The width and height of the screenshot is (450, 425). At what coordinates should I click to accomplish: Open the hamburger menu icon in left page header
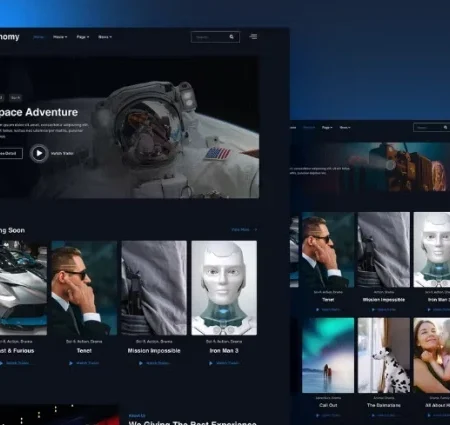(x=253, y=36)
